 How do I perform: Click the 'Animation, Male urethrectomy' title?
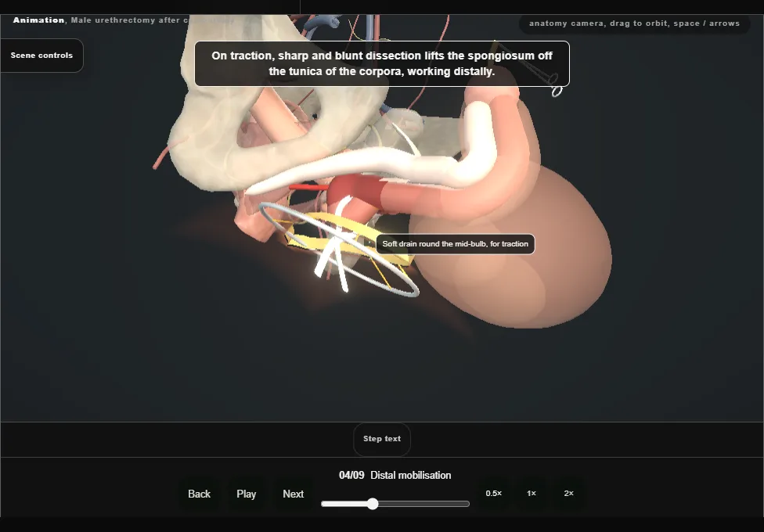pyautogui.click(x=122, y=20)
